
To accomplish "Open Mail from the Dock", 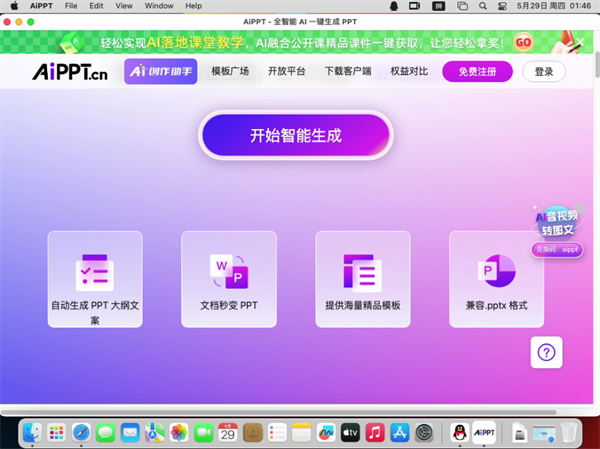I will 130,433.
